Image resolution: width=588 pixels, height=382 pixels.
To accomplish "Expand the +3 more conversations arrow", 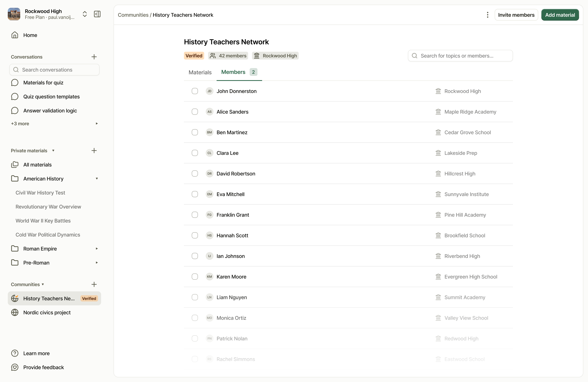I will 97,124.
